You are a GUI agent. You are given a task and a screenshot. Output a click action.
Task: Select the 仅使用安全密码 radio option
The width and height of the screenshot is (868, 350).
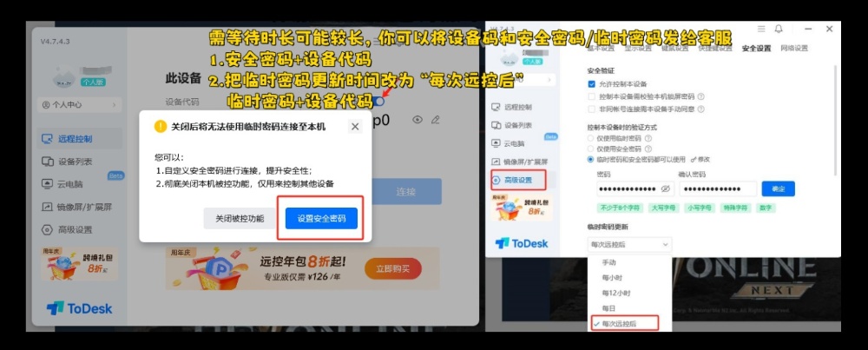coord(590,149)
